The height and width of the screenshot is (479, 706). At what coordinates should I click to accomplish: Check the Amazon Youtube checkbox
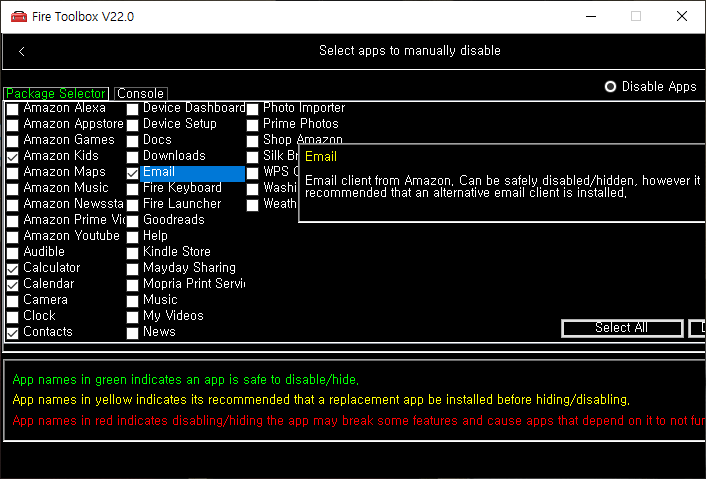(x=13, y=237)
